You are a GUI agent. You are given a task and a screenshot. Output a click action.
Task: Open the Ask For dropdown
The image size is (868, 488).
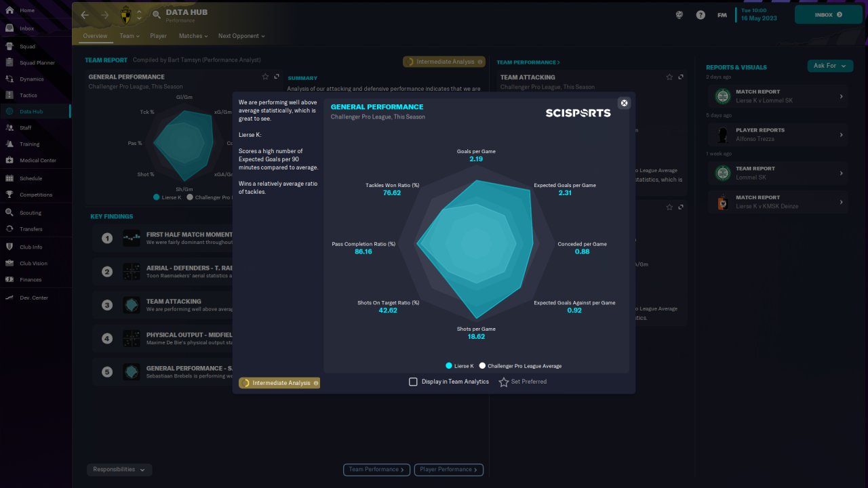pyautogui.click(x=830, y=66)
